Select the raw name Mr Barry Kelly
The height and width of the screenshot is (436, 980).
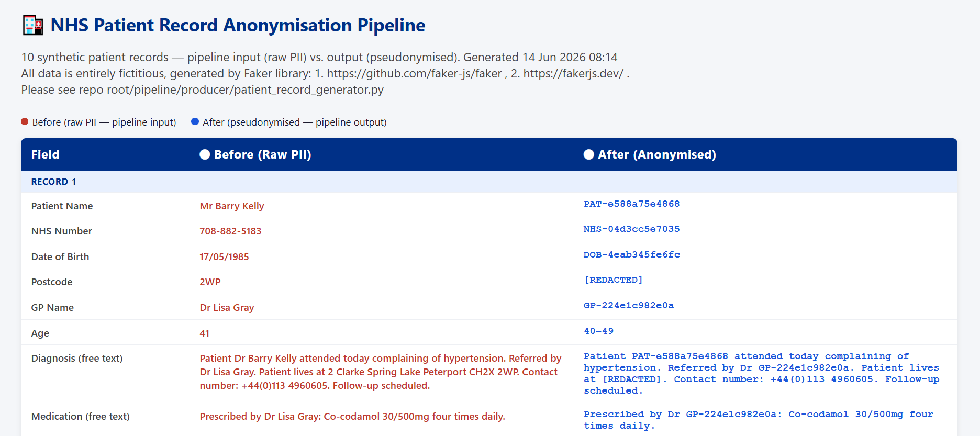[x=232, y=206]
